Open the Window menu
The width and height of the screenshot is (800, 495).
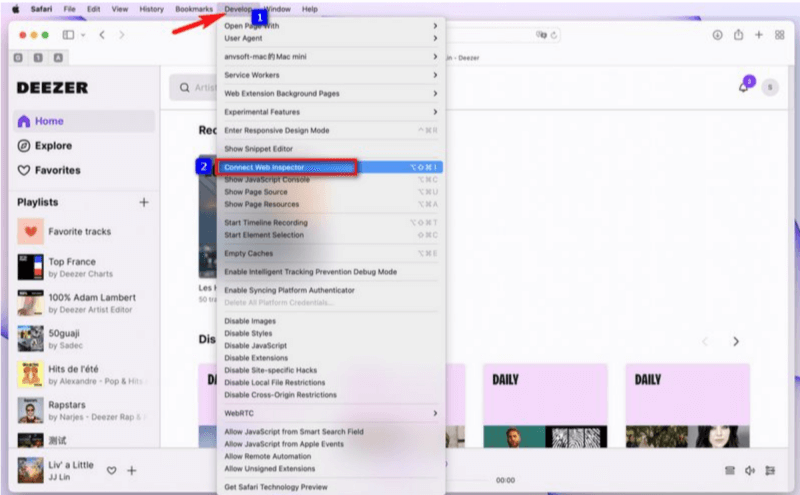click(x=277, y=9)
